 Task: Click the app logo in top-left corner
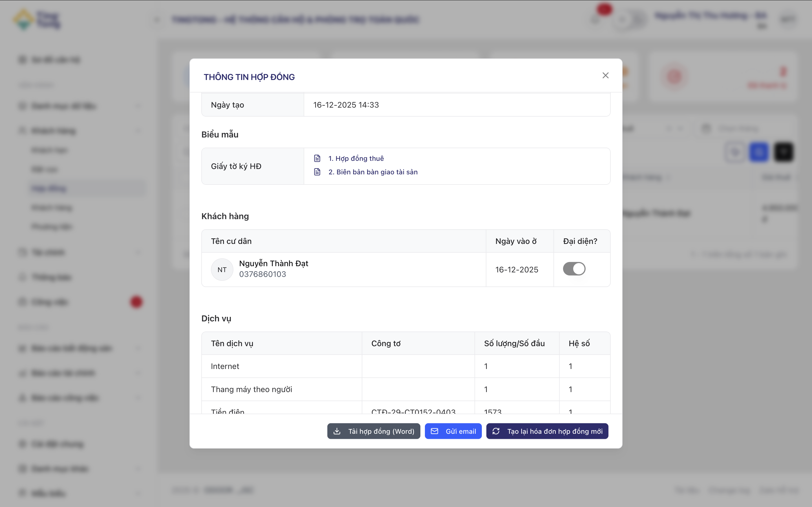coord(23,19)
